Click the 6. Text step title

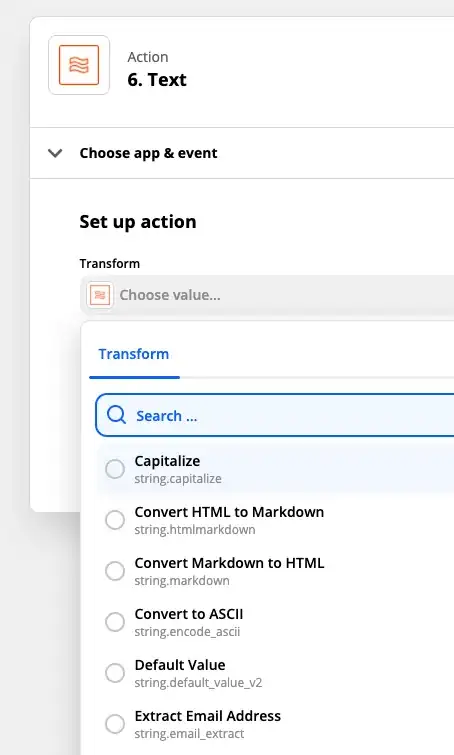pyautogui.click(x=157, y=79)
